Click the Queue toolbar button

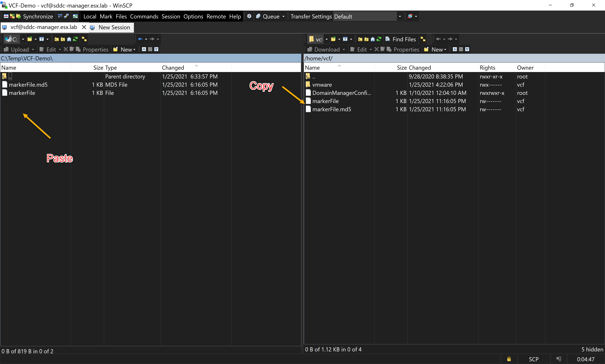point(268,16)
